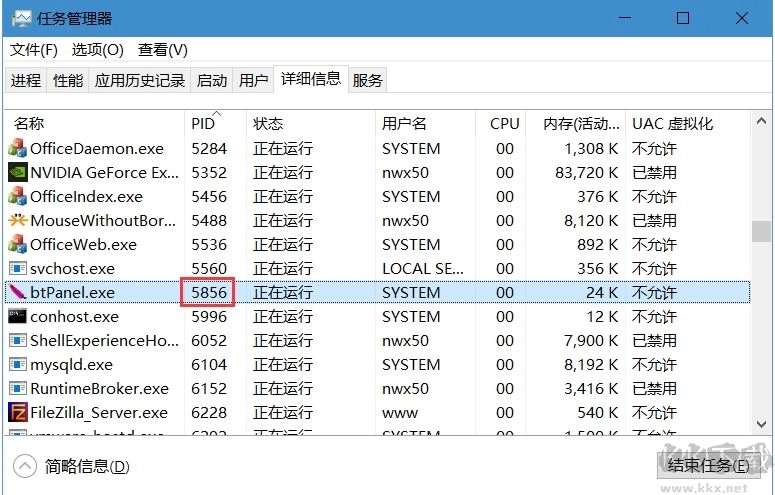Click the svchost.exe process icon
Viewport: 775px width, 495px height.
17,268
